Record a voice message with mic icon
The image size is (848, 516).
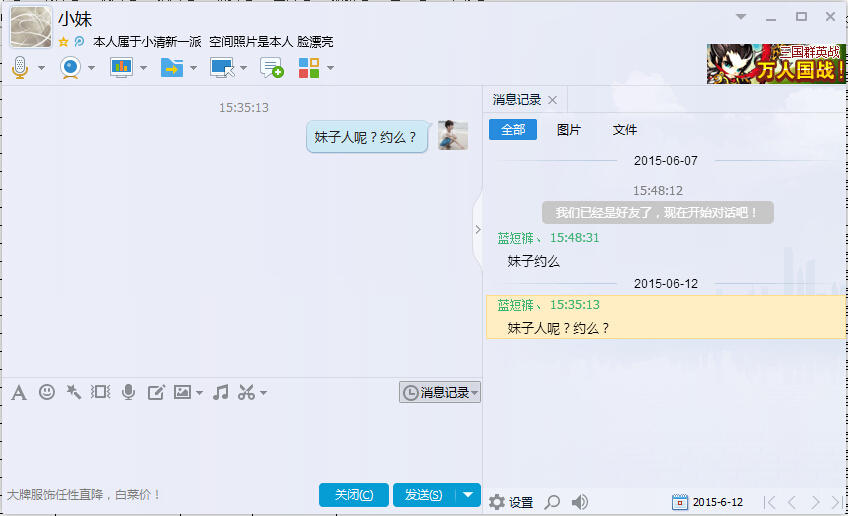pyautogui.click(x=128, y=392)
